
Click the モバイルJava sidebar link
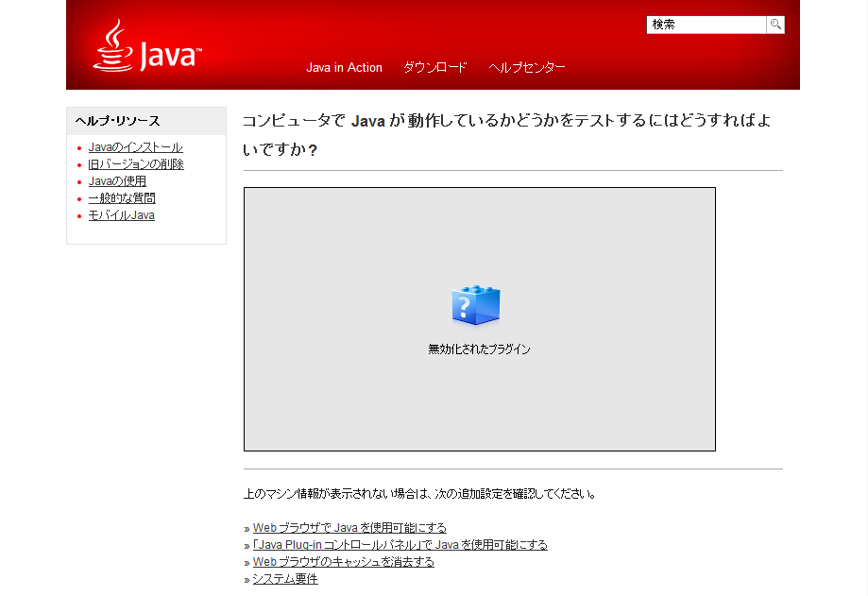pos(121,215)
